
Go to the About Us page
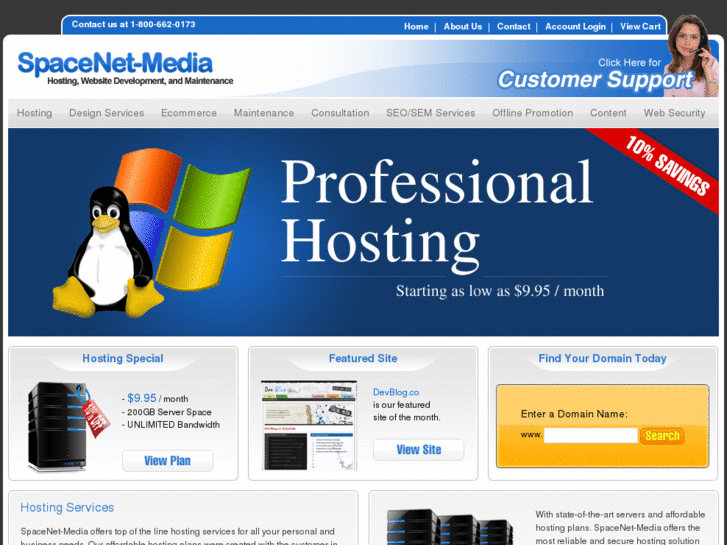[462, 26]
